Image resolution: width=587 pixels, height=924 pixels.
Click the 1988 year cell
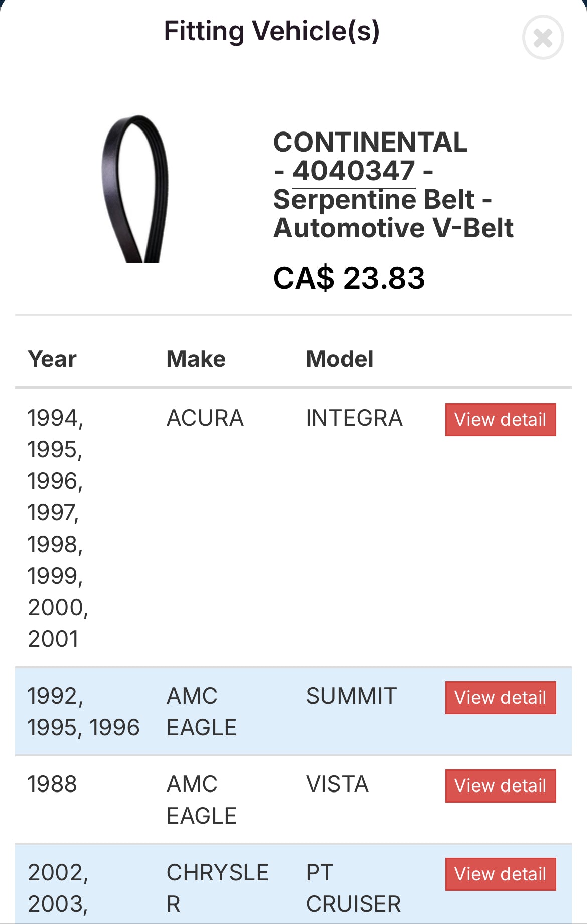[52, 784]
